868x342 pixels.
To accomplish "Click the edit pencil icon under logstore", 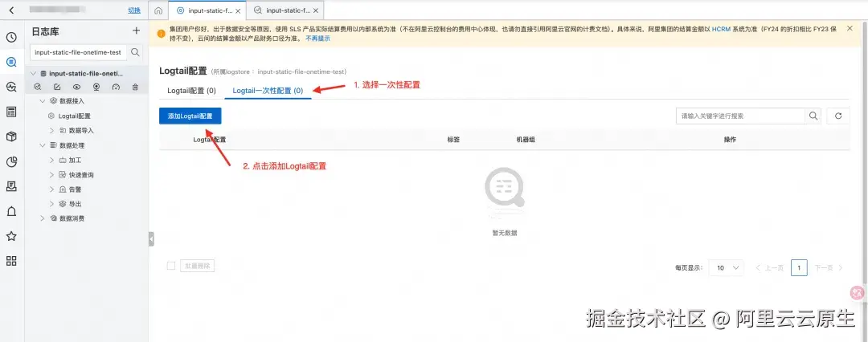I will [x=57, y=87].
